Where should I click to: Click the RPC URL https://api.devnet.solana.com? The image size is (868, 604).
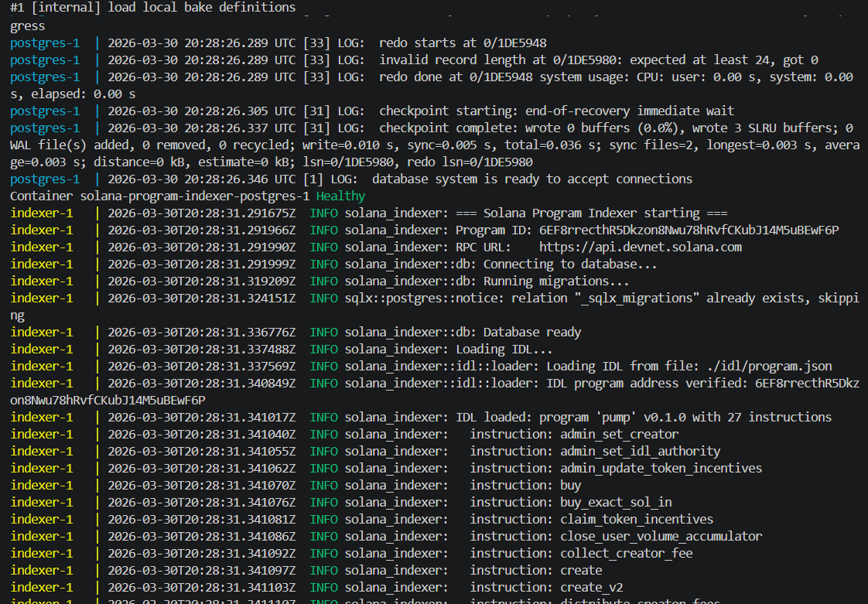coord(641,247)
